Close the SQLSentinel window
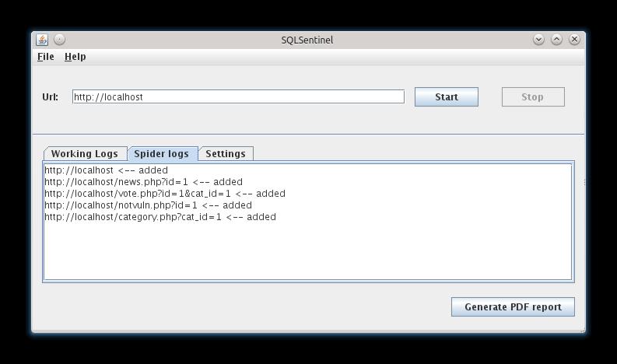Image resolution: width=617 pixels, height=364 pixels. (x=575, y=40)
